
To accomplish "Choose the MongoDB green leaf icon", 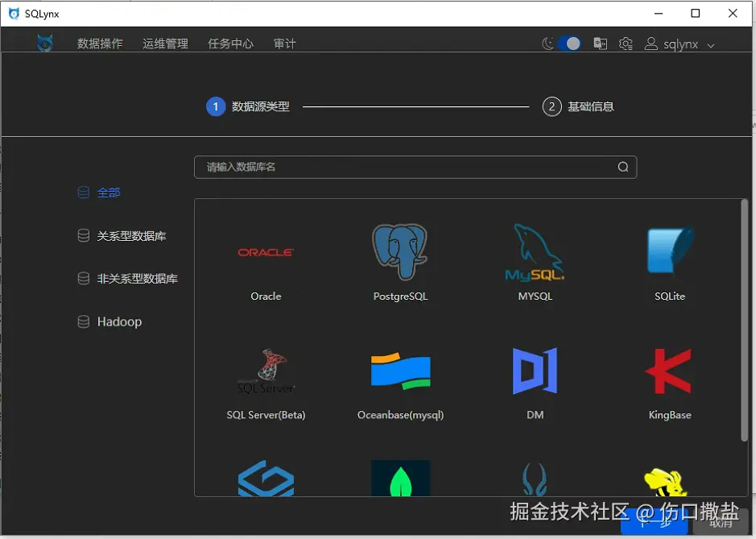I will point(401,479).
